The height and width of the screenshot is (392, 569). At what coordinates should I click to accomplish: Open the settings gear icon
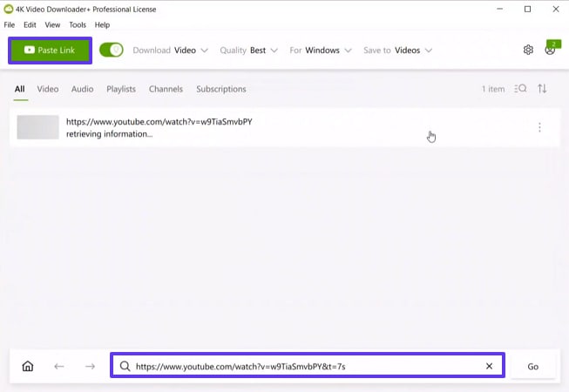pyautogui.click(x=528, y=50)
